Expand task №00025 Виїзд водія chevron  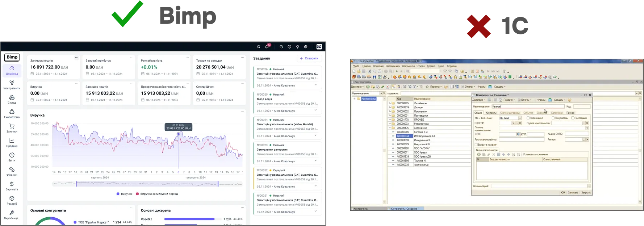point(315,110)
